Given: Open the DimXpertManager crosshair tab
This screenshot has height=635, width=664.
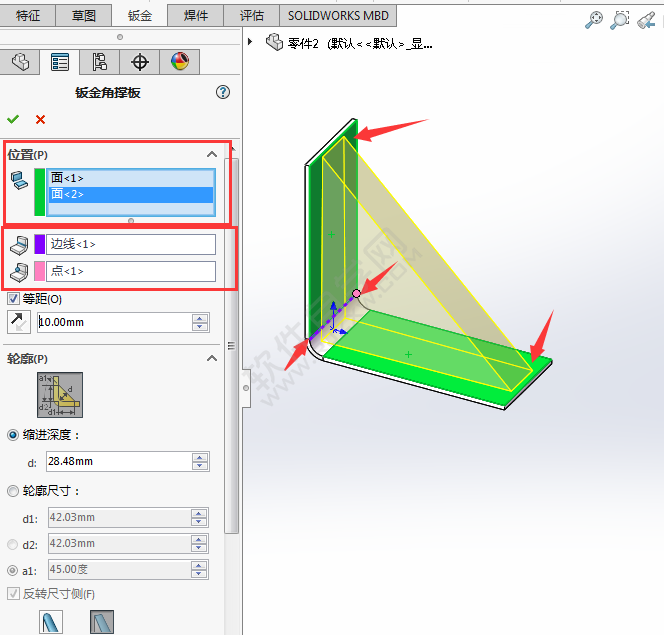Looking at the screenshot, I should (x=139, y=62).
